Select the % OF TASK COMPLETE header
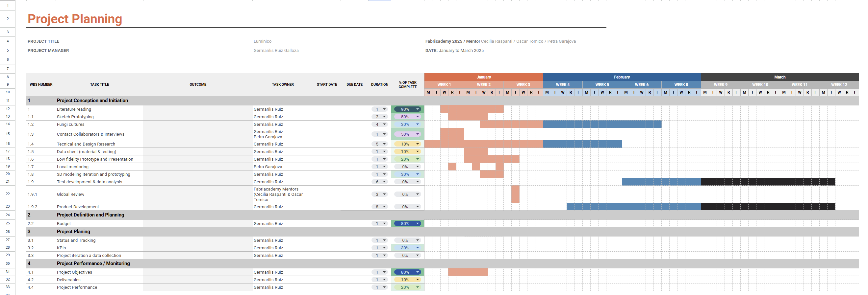The height and width of the screenshot is (295, 868). [407, 84]
